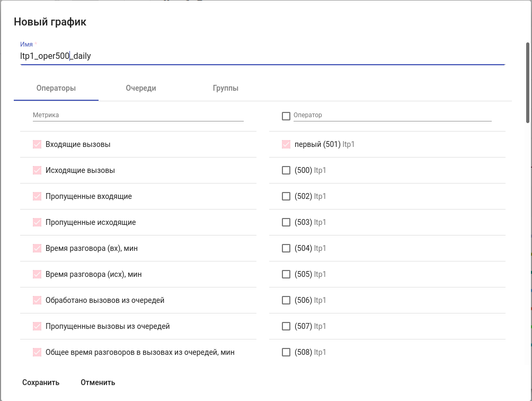Toggle the Исходящие вызовы metric checkbox
The width and height of the screenshot is (532, 401).
click(37, 170)
